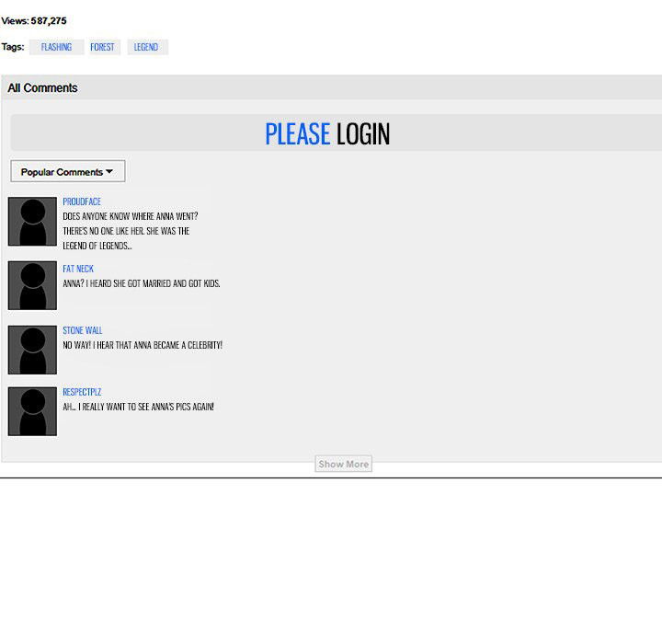Open the PROUDFACE username link
This screenshot has height=644, width=662.
click(82, 201)
